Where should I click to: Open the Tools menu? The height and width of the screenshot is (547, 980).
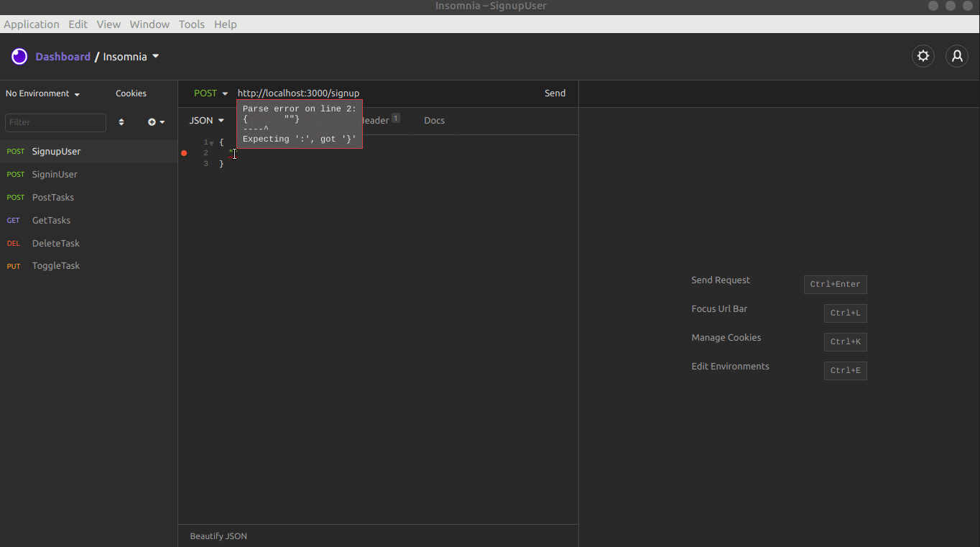[x=192, y=24]
